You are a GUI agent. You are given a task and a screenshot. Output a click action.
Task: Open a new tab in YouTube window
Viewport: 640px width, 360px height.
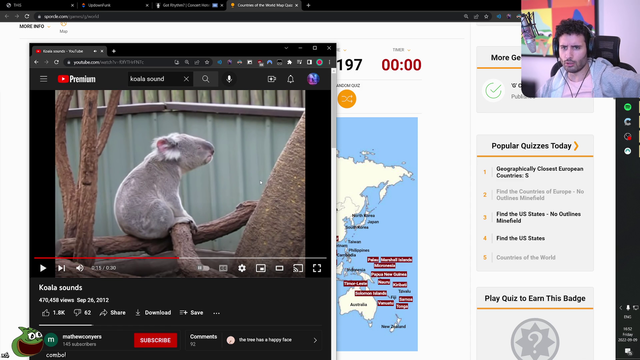coord(114,51)
